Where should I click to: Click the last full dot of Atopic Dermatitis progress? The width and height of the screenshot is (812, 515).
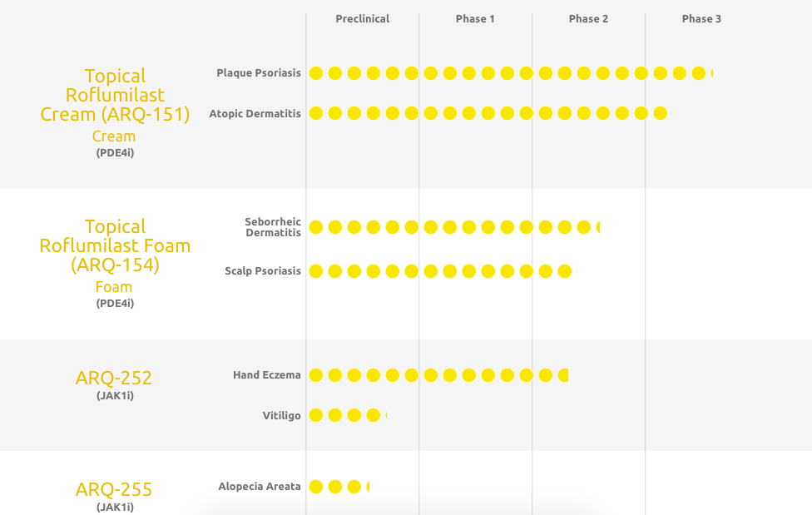click(x=661, y=113)
